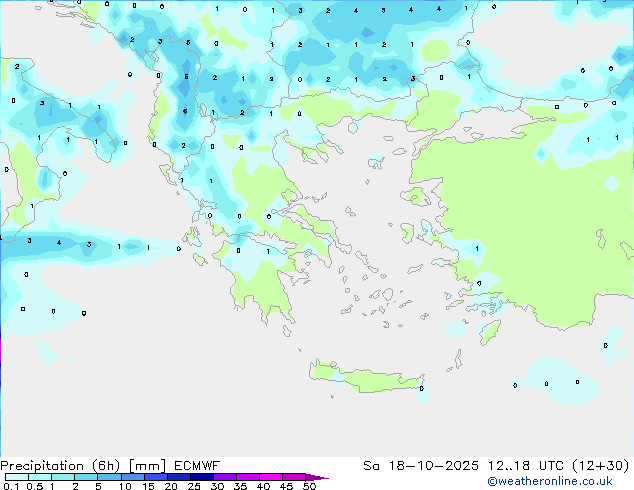The width and height of the screenshot is (634, 490).
Task: Click the "ECMWF" model label
Action: click(x=197, y=466)
